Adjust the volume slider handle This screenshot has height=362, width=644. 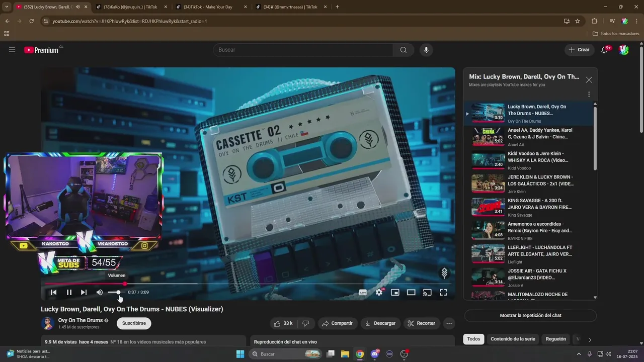118,292
